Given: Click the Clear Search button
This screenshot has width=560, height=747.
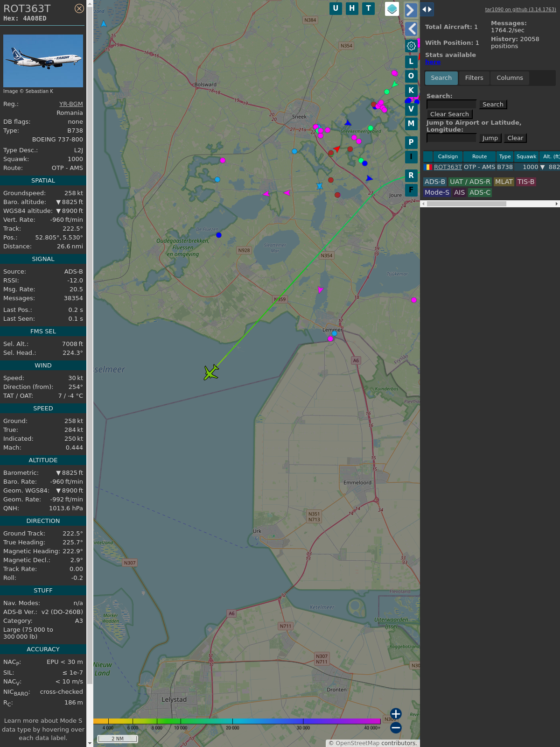Looking at the screenshot, I should click(x=449, y=114).
